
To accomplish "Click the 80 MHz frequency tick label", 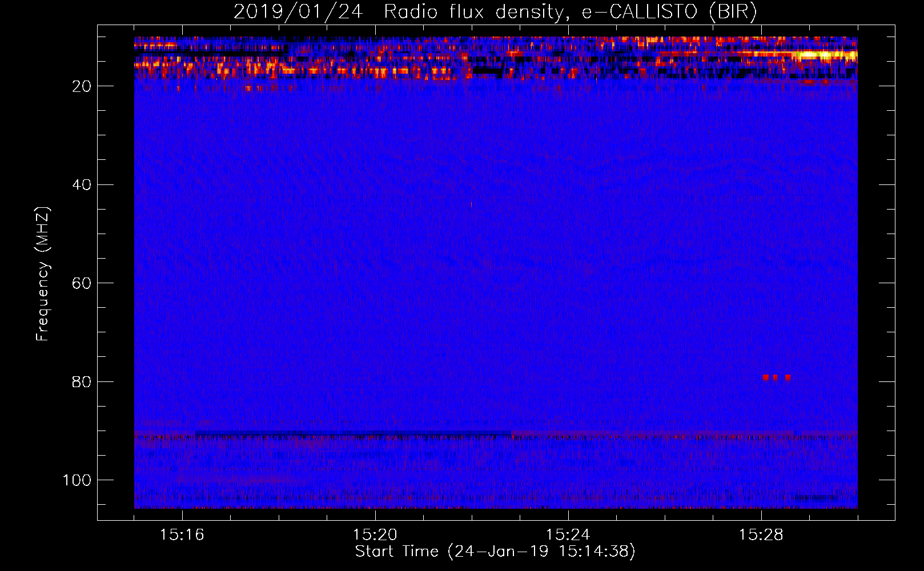I will (x=82, y=381).
